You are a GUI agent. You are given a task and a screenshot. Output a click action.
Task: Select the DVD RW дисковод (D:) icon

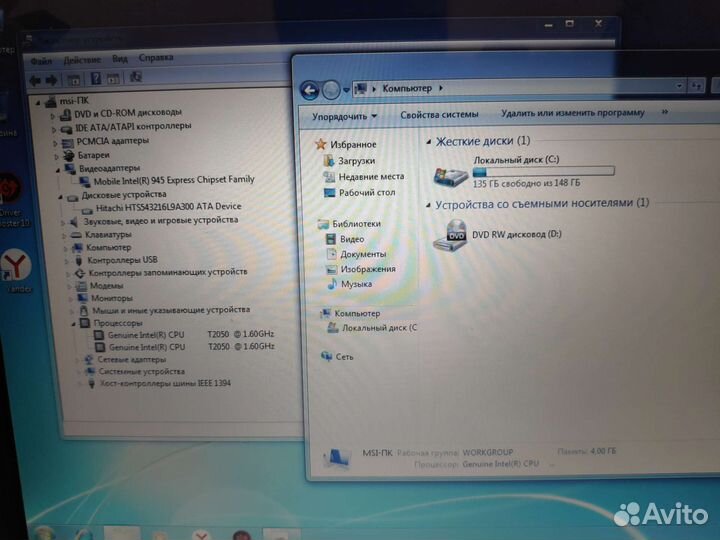click(450, 235)
